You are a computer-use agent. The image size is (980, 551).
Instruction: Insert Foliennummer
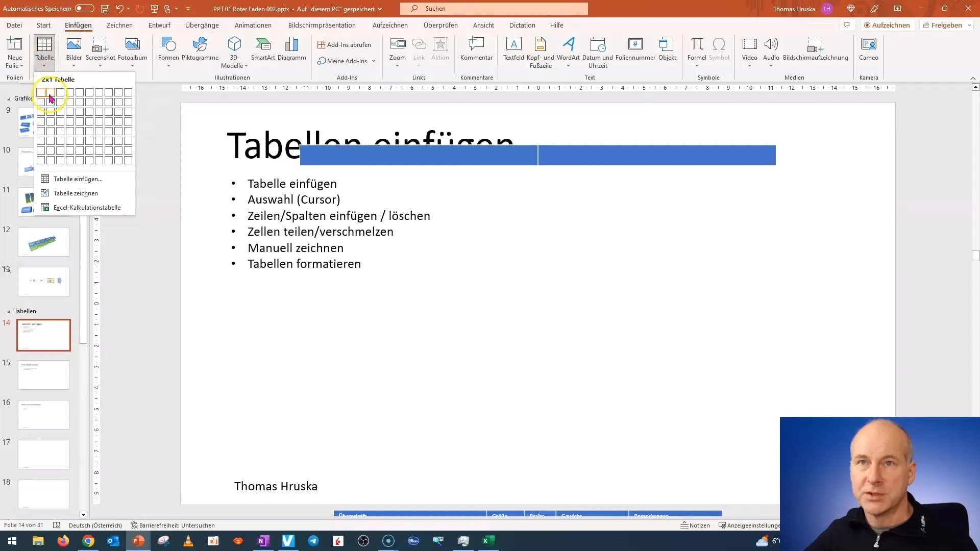pos(635,49)
